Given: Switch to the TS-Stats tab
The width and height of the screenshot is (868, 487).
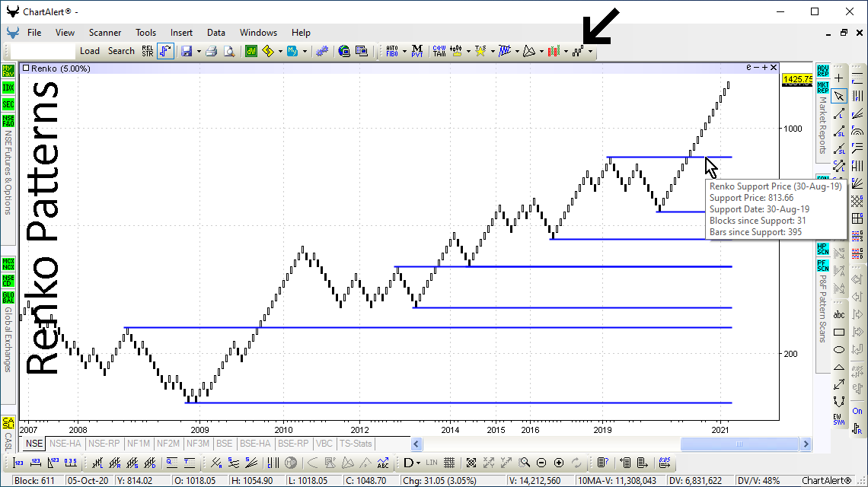Looking at the screenshot, I should [x=356, y=444].
